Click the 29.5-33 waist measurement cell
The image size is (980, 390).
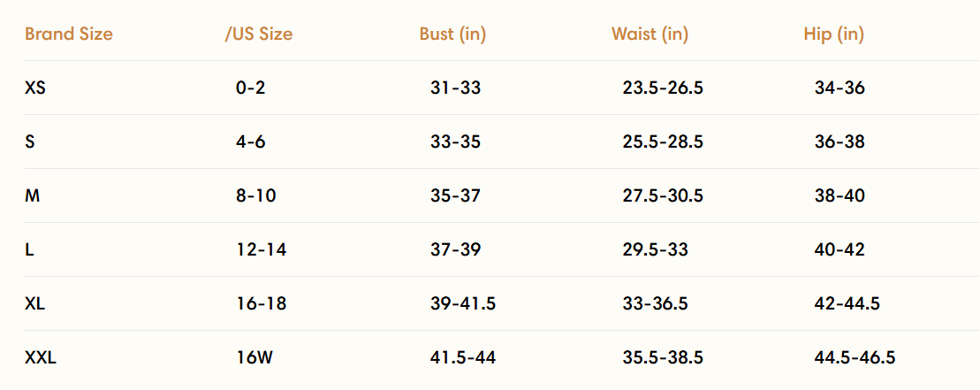click(655, 249)
